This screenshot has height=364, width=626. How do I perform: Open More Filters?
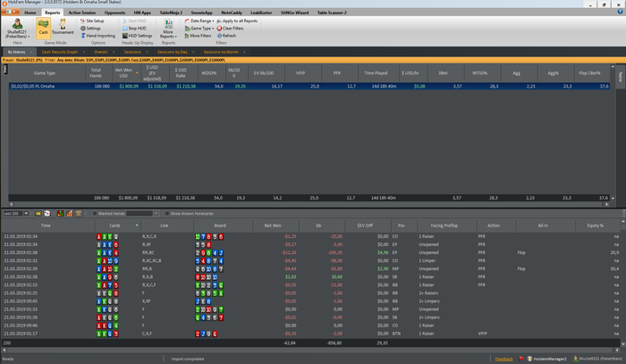tap(198, 36)
